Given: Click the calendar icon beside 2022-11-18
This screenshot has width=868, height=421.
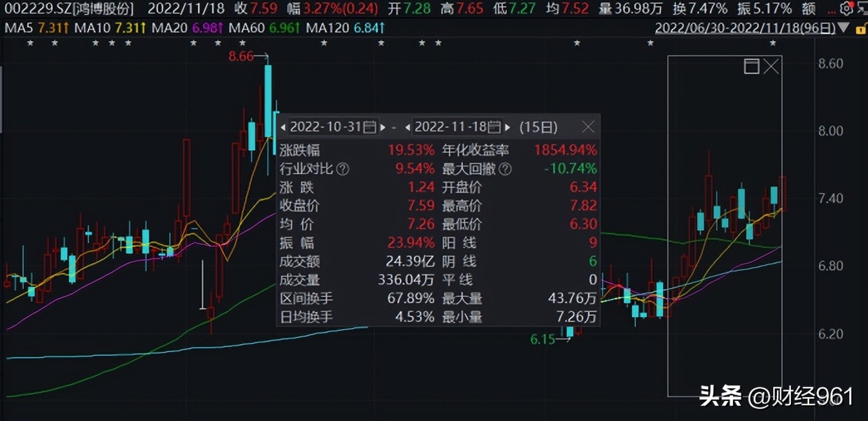Looking at the screenshot, I should 495,127.
